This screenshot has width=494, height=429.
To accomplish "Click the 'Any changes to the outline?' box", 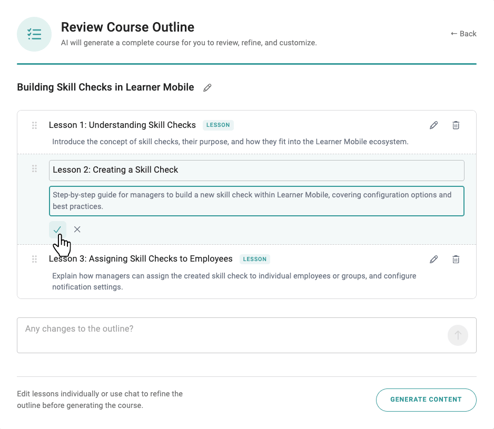I will pyautogui.click(x=247, y=335).
